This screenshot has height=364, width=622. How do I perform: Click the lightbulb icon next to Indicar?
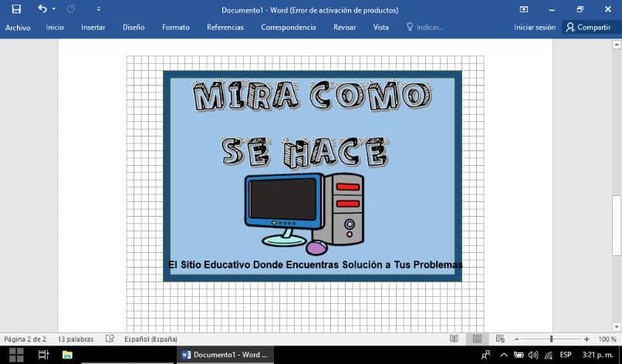pyautogui.click(x=410, y=27)
